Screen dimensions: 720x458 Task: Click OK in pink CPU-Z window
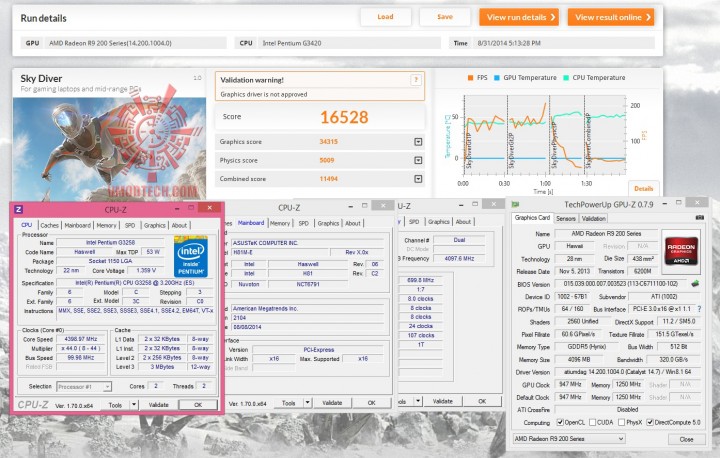tap(198, 405)
